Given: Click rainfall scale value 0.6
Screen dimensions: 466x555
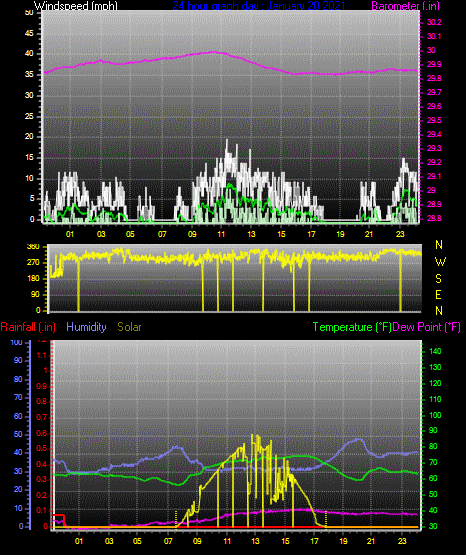Looking at the screenshot, I should [x=42, y=433].
